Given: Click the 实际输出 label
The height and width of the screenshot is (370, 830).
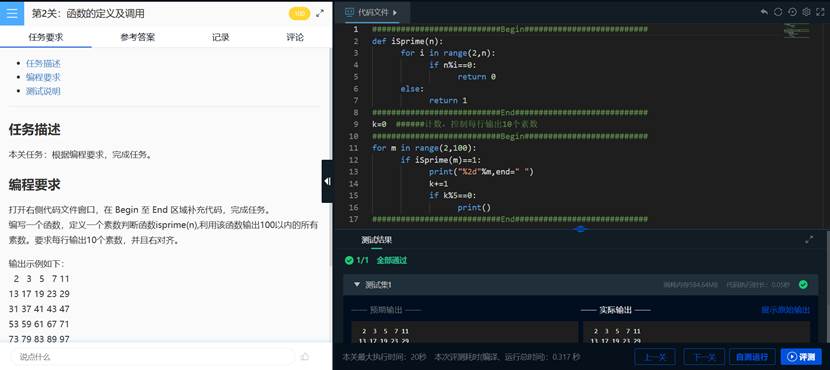Looking at the screenshot, I should pos(616,310).
